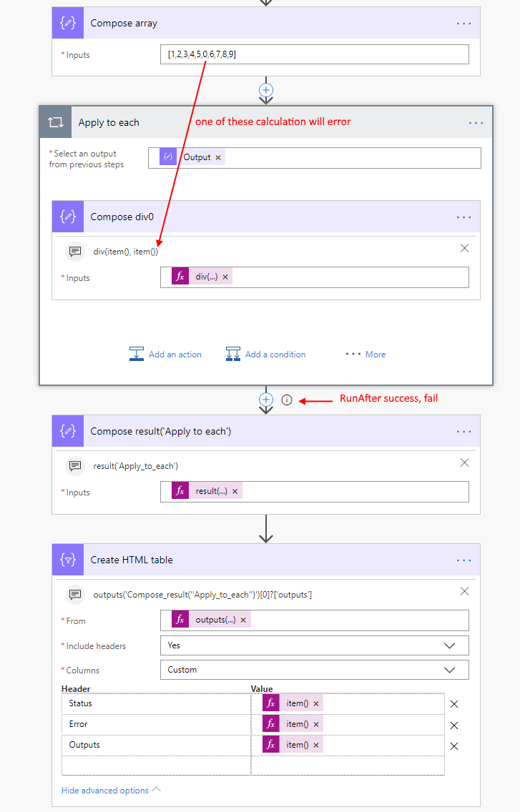Screen dimensions: 520x812
Task: Open the Create HTML table ellipsis menu
Action: pos(463,560)
